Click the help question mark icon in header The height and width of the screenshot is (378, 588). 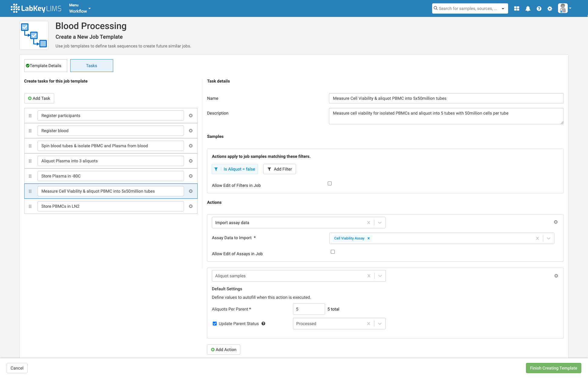539,8
